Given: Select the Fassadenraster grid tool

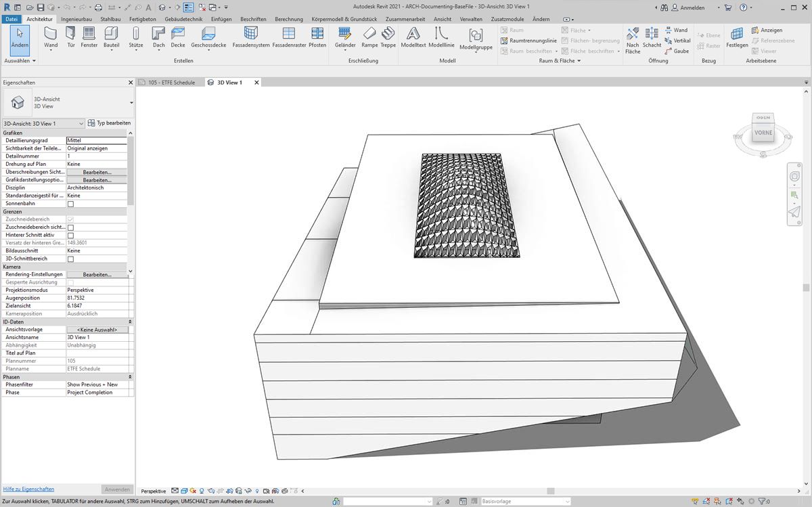Looking at the screenshot, I should point(289,37).
